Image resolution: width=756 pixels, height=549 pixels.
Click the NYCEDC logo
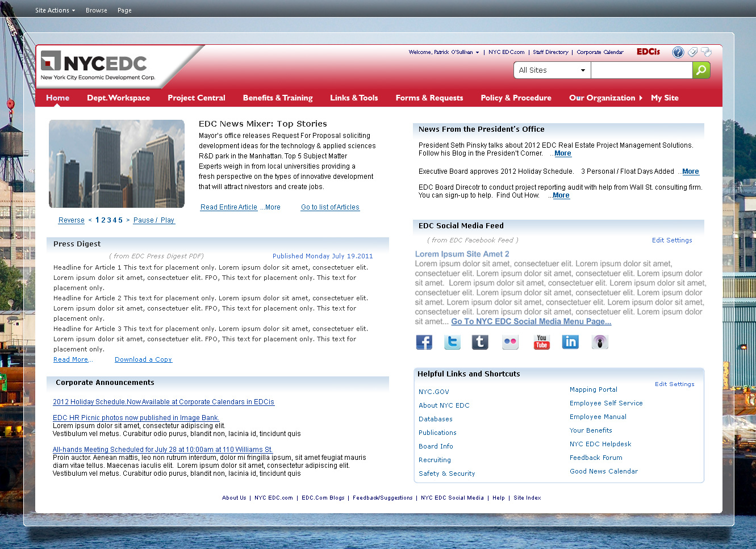point(98,66)
